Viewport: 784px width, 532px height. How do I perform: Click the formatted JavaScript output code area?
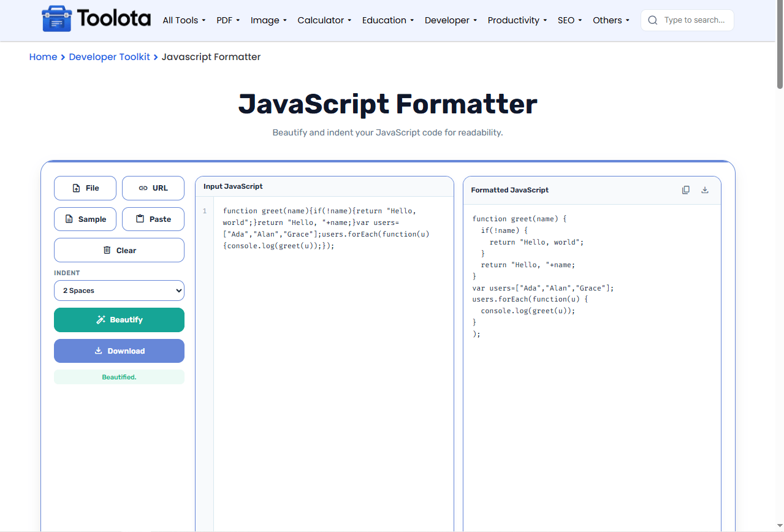(592, 368)
